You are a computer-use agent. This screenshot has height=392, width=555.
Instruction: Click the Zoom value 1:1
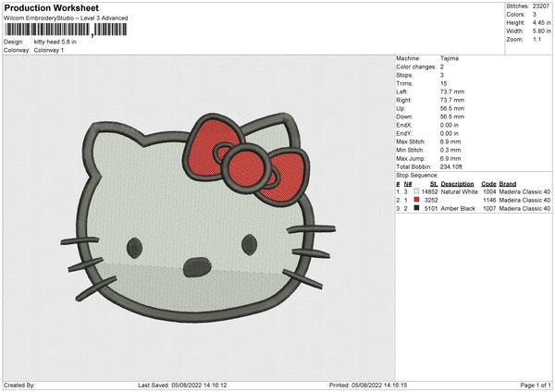[x=536, y=39]
